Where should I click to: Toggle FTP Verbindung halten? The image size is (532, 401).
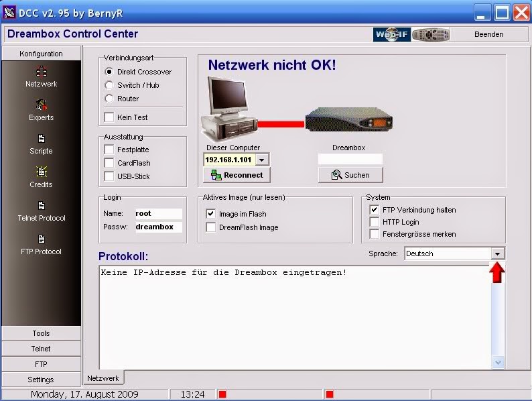point(375,210)
